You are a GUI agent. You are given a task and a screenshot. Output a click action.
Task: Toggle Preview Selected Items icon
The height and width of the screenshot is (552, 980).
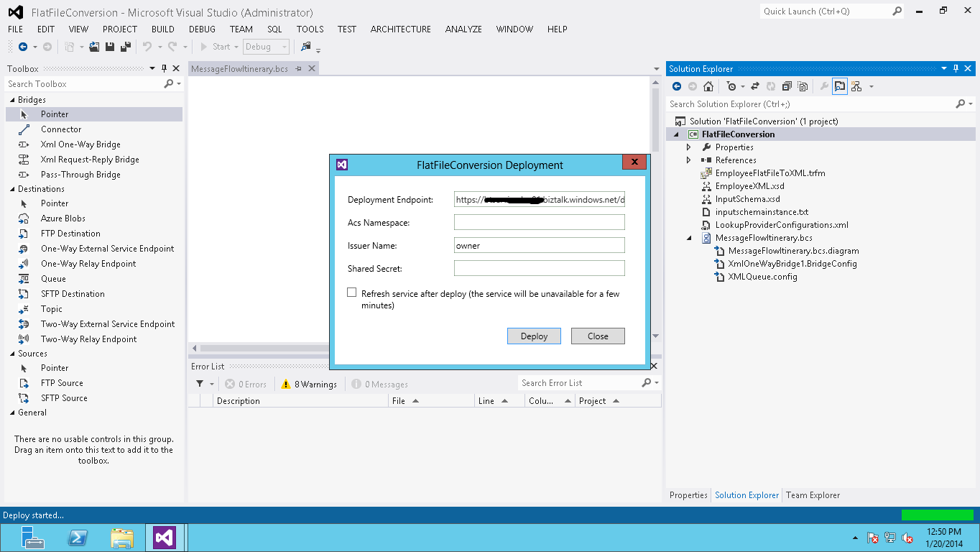click(840, 86)
